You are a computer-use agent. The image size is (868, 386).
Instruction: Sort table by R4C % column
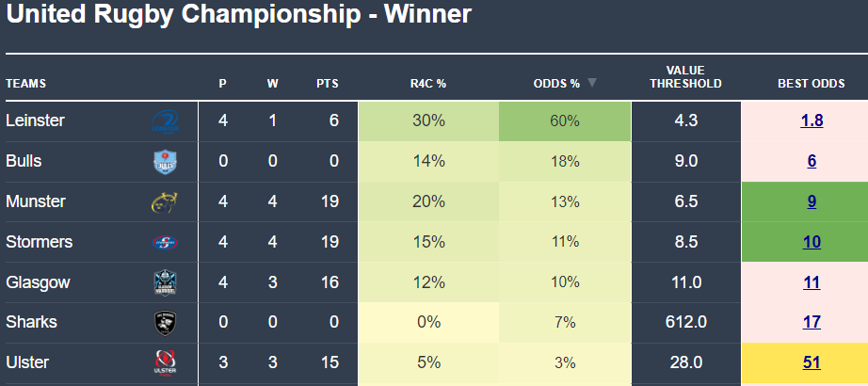(x=428, y=84)
